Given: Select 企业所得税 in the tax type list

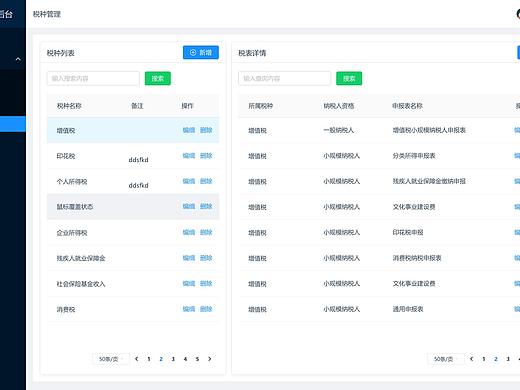Looking at the screenshot, I should (72, 233).
